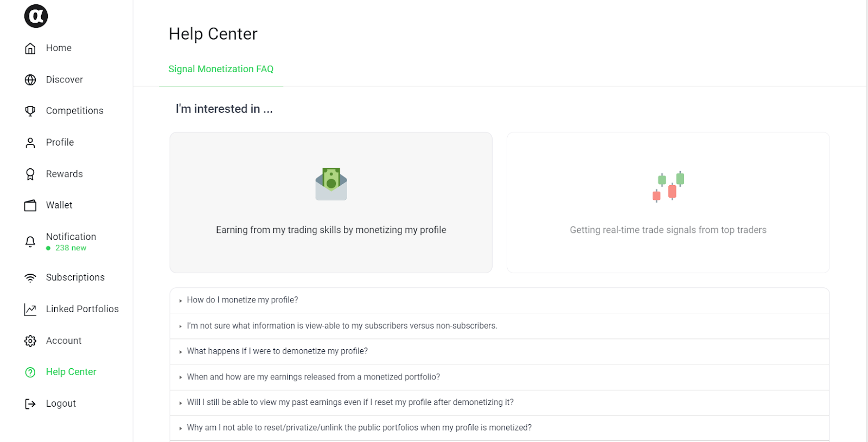
Task: Click the Account gear icon
Action: tap(30, 341)
